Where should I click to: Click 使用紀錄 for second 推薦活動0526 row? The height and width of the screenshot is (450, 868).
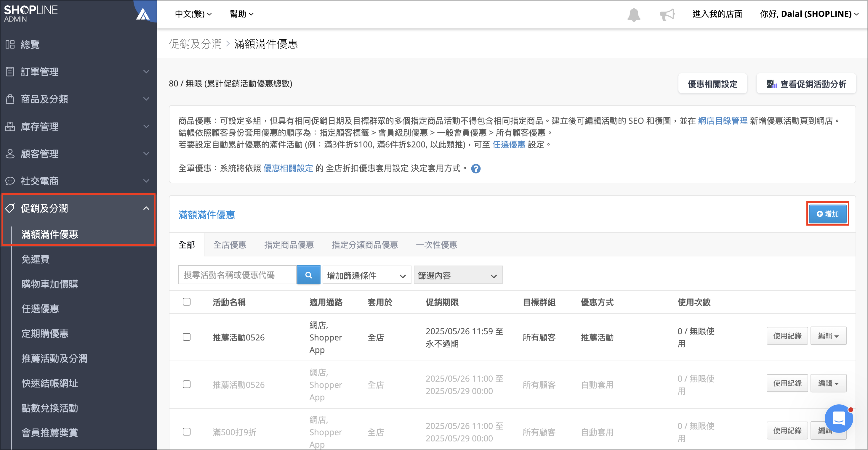787,383
